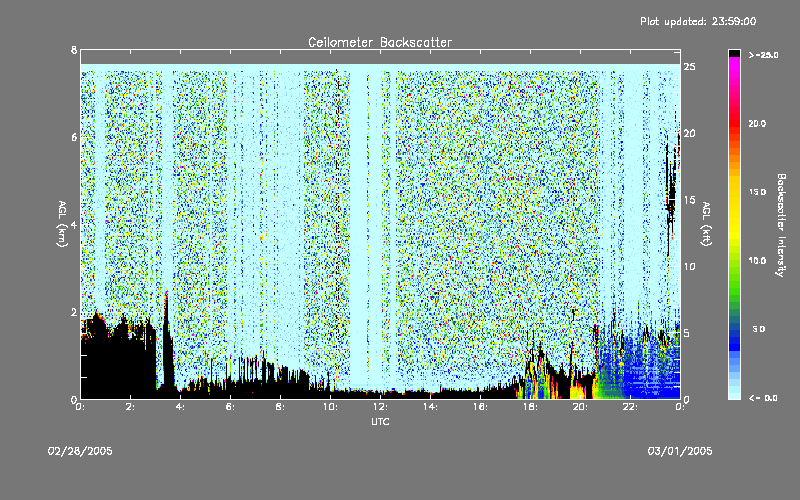Click the "AGL (kft)" axis label

point(706,224)
